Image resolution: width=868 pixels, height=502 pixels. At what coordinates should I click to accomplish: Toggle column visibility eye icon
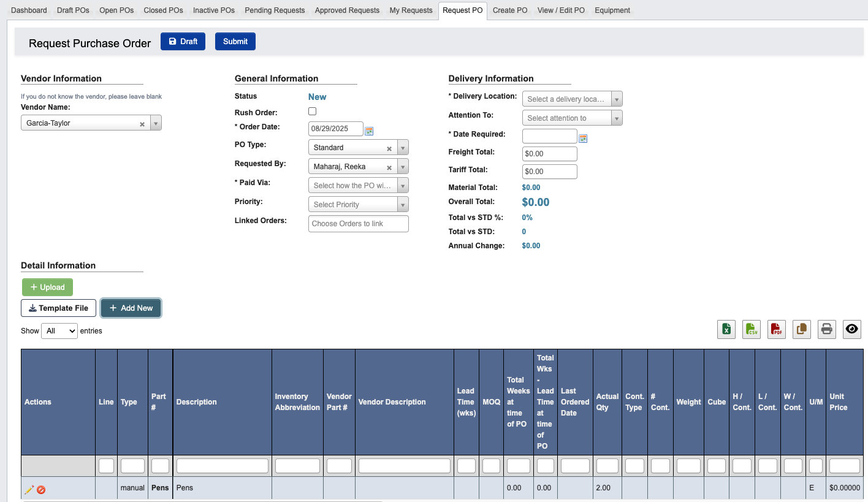point(852,329)
